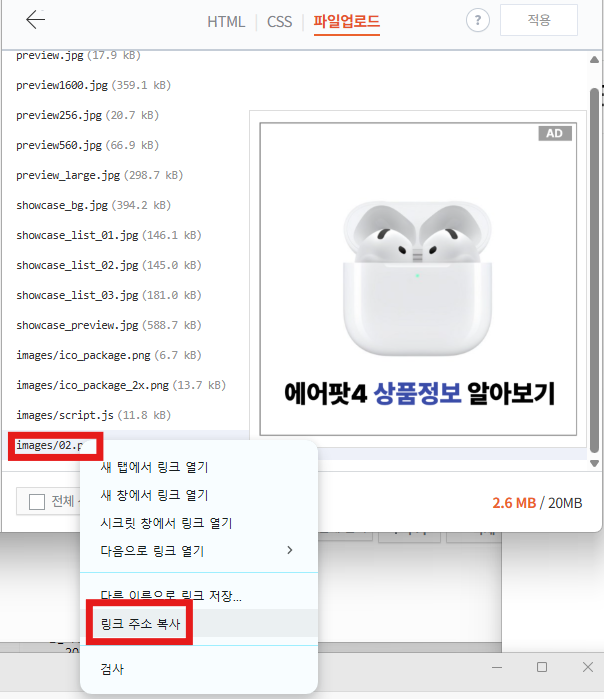Click the AirPods ad preview image
Screen dimensions: 604x699
point(418,279)
